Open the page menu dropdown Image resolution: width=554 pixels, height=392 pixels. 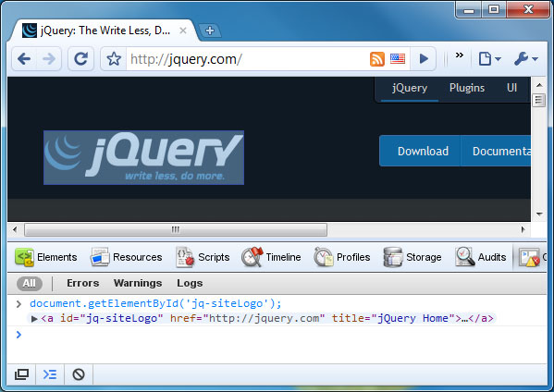click(489, 58)
